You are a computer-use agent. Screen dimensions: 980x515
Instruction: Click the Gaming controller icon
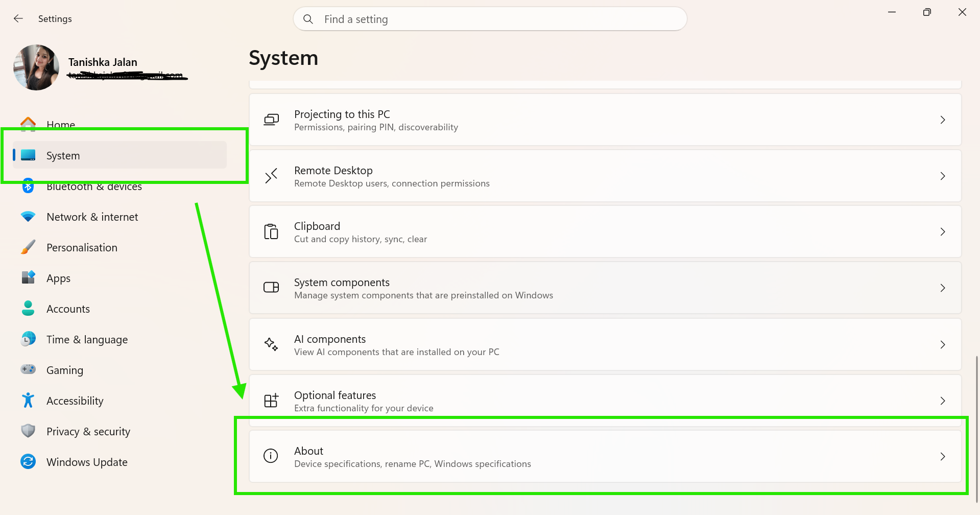point(28,369)
